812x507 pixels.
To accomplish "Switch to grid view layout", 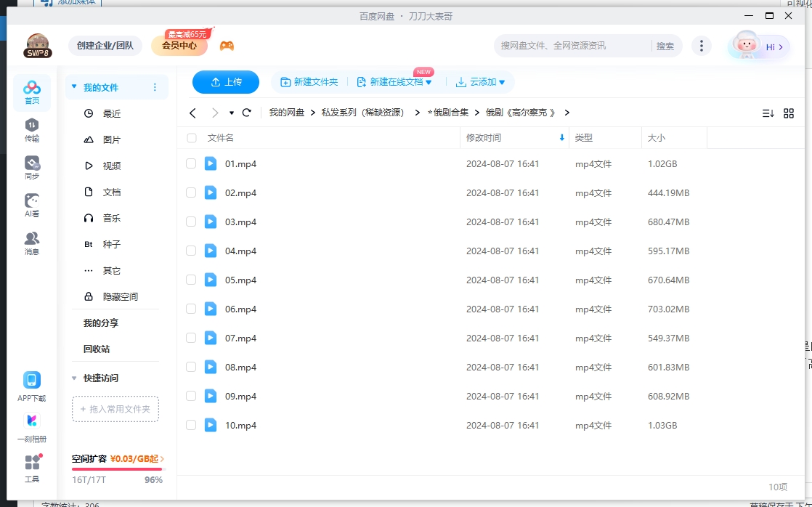I will point(789,113).
